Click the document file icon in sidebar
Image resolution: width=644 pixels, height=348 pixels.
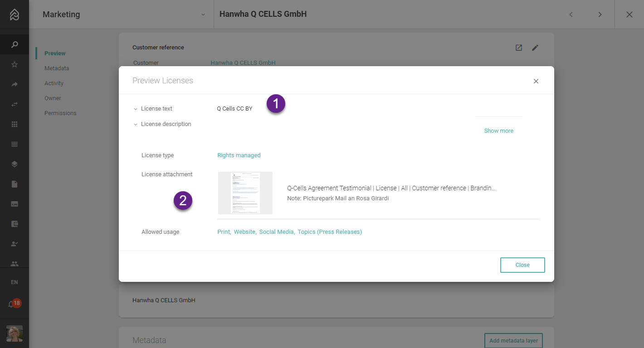15,184
